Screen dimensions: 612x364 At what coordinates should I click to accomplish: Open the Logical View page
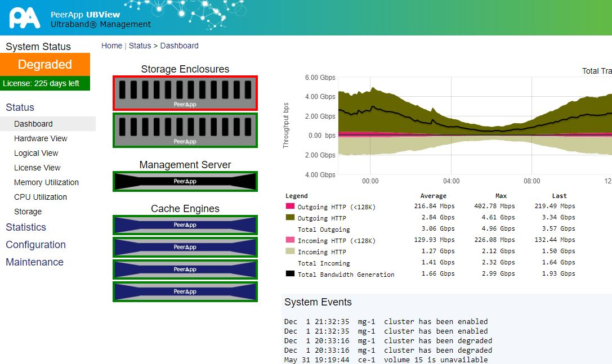coord(36,153)
